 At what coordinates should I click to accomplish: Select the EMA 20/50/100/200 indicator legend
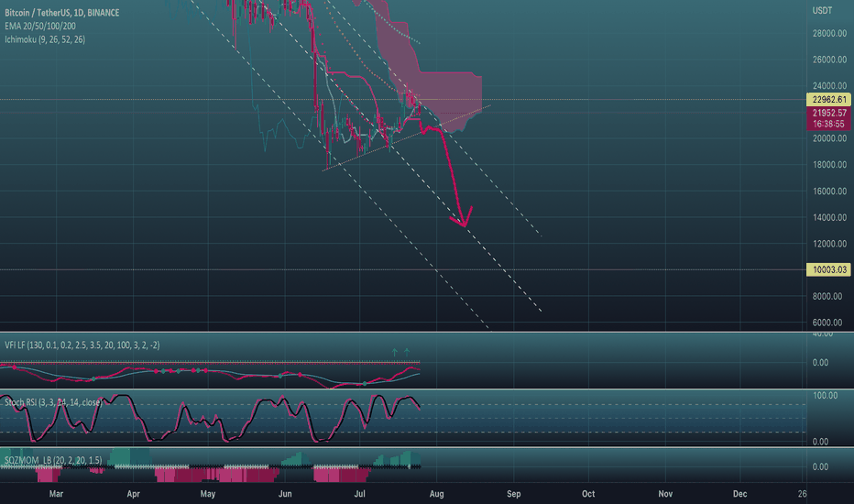click(39, 27)
